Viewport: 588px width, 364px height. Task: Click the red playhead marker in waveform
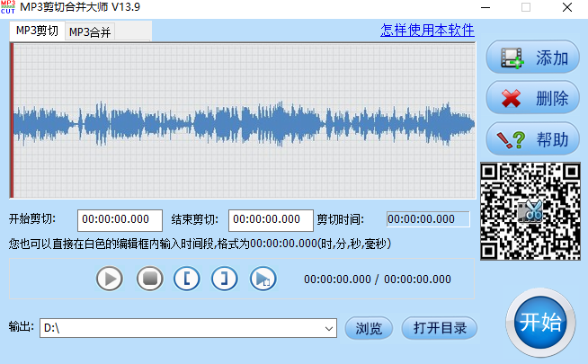click(12, 120)
